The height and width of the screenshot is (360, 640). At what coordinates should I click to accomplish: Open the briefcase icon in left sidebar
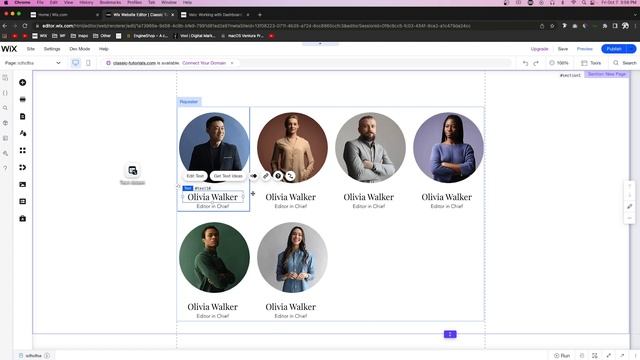23,219
